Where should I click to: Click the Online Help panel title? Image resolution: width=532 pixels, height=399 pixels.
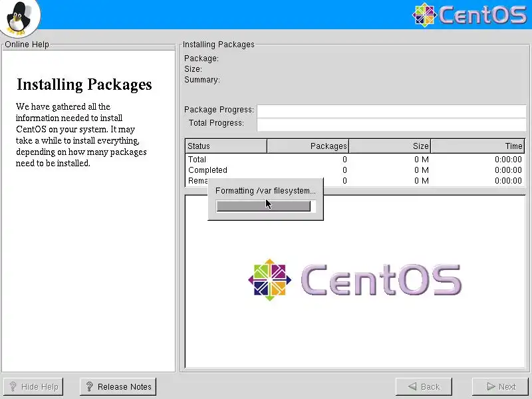[27, 45]
